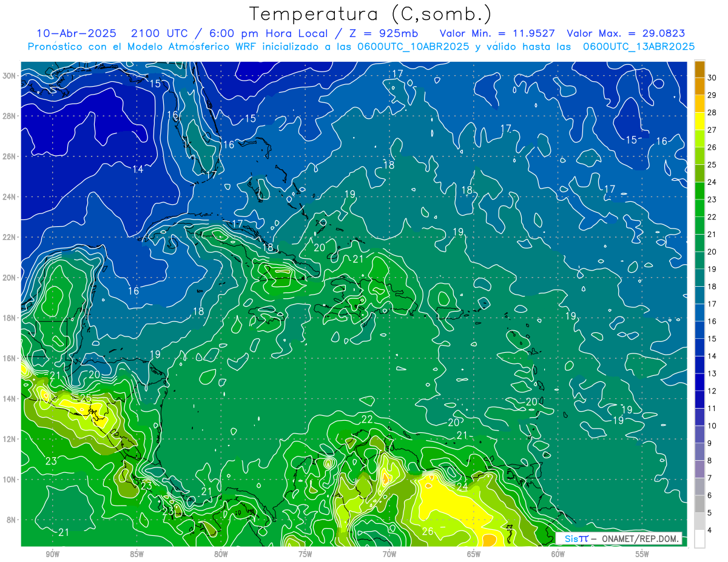Click the '80W' longitude axis label
728x562 pixels.
pos(221,554)
